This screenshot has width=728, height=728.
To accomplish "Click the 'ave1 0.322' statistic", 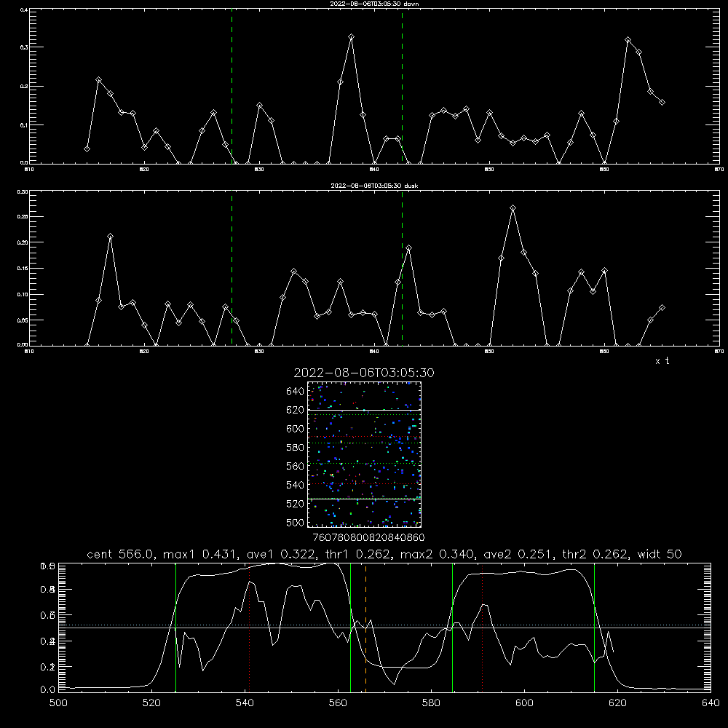I will coord(279,554).
